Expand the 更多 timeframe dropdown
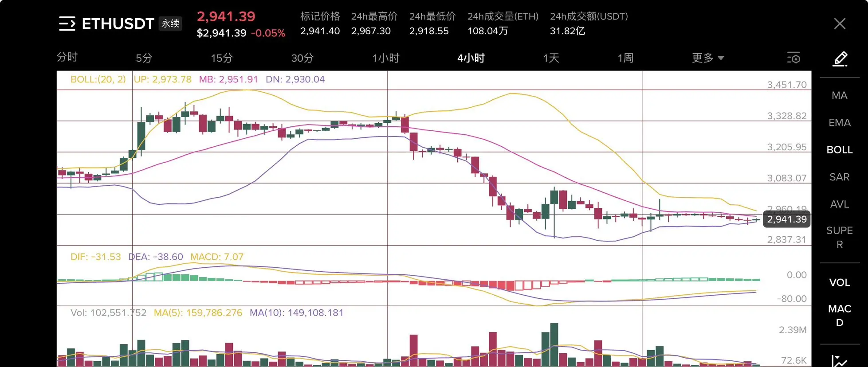 708,58
